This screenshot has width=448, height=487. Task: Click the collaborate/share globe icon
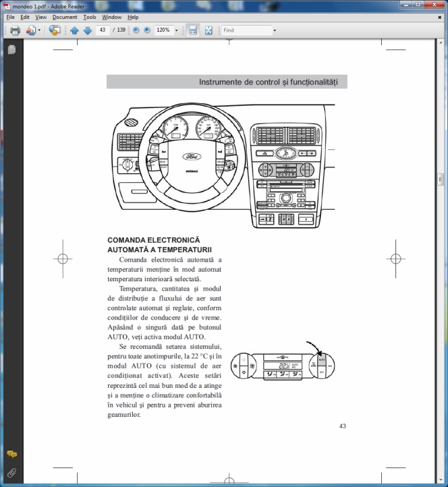tap(55, 30)
